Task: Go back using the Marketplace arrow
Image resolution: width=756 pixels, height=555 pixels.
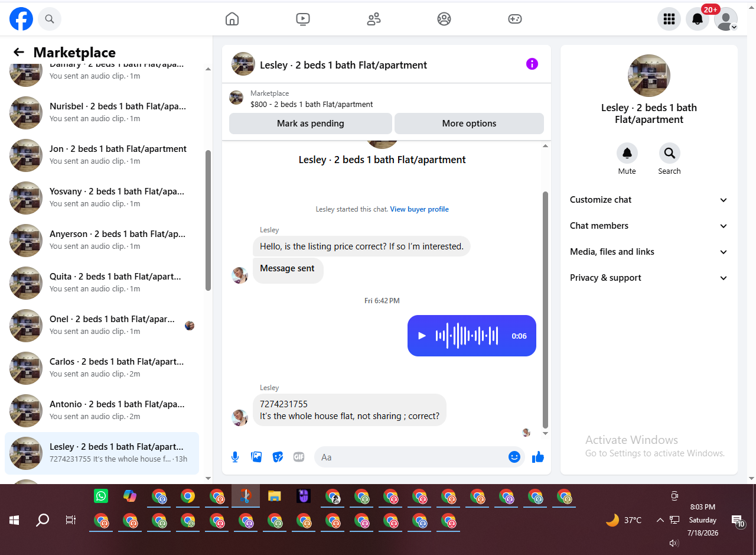Action: click(x=19, y=52)
